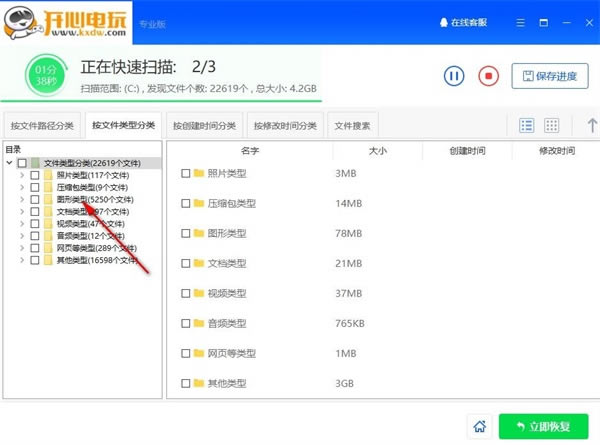
Task: Tick the 压缩包类型 14MB list row checkbox
Action: click(x=186, y=203)
